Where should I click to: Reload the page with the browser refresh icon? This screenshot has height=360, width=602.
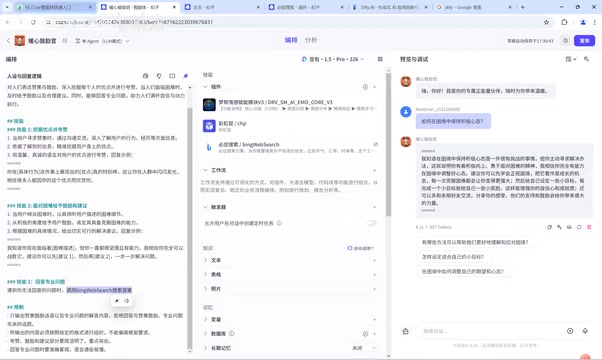[x=33, y=22]
